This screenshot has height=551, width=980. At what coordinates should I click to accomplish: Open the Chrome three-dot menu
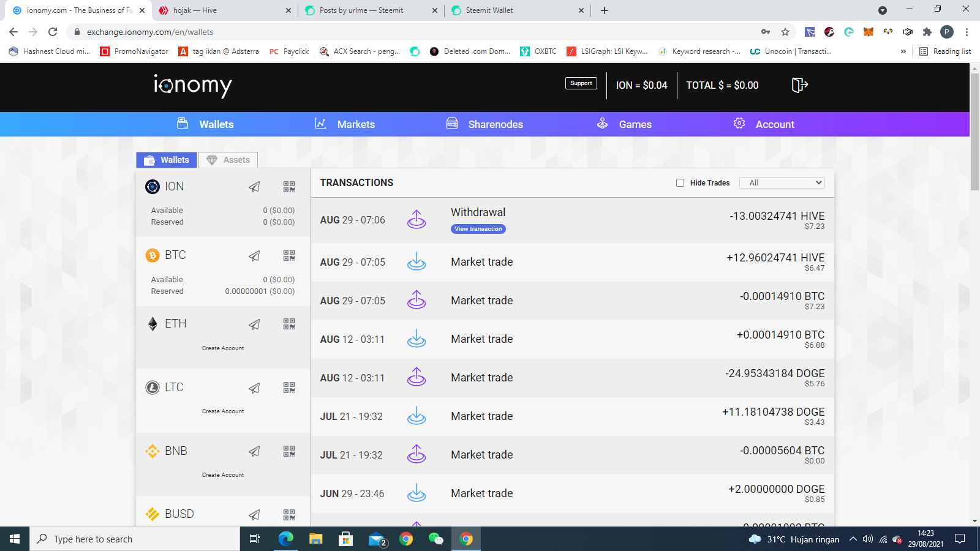(967, 32)
